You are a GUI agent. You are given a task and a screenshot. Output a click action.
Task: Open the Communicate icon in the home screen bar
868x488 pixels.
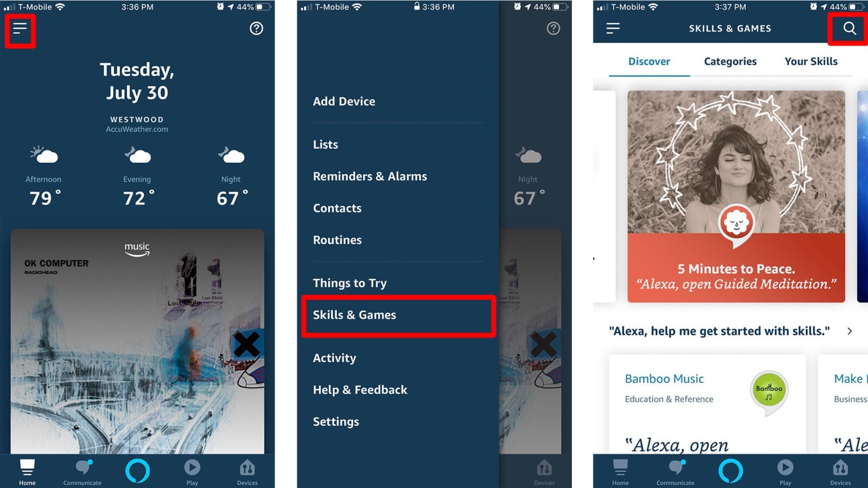tap(82, 471)
